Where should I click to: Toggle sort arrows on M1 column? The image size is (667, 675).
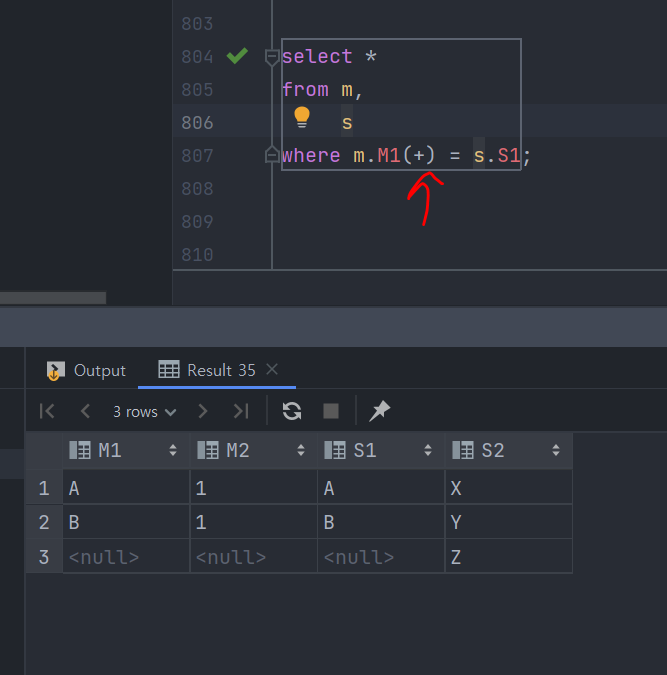[x=173, y=450]
